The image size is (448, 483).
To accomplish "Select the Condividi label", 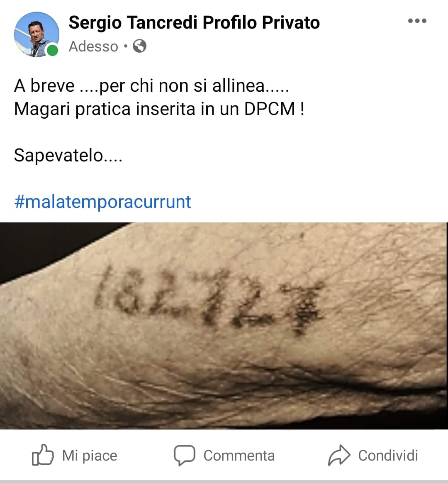I will (x=388, y=456).
